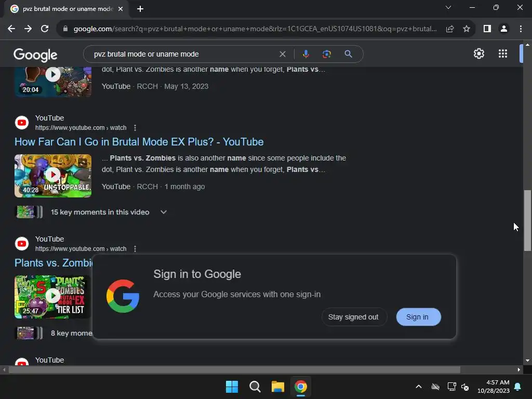Show hidden system tray icons
The width and height of the screenshot is (532, 399).
click(x=419, y=387)
